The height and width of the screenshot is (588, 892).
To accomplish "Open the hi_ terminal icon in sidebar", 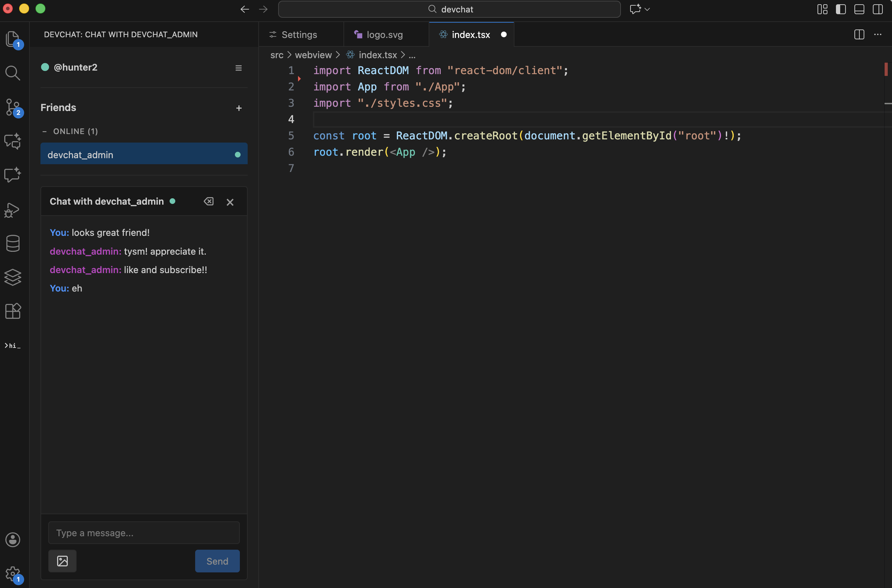I will pos(12,345).
